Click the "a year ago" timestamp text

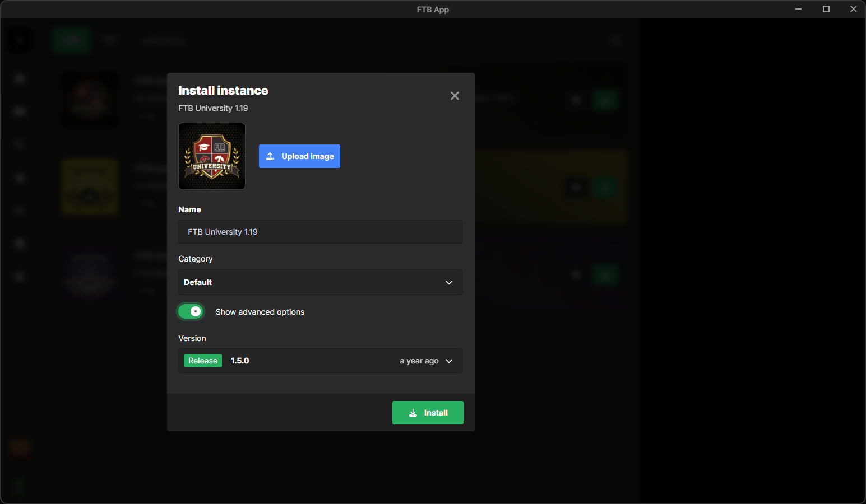tap(419, 361)
